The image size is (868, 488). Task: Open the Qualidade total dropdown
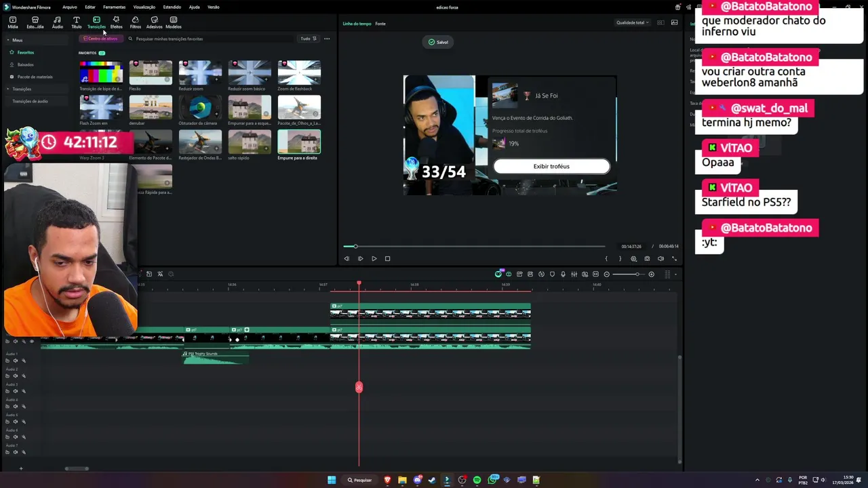click(x=632, y=22)
